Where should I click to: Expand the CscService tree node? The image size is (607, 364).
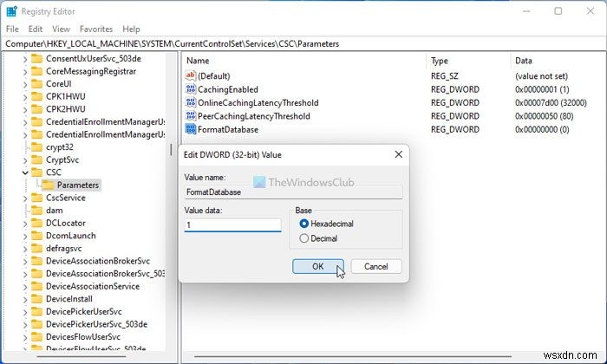(x=25, y=198)
